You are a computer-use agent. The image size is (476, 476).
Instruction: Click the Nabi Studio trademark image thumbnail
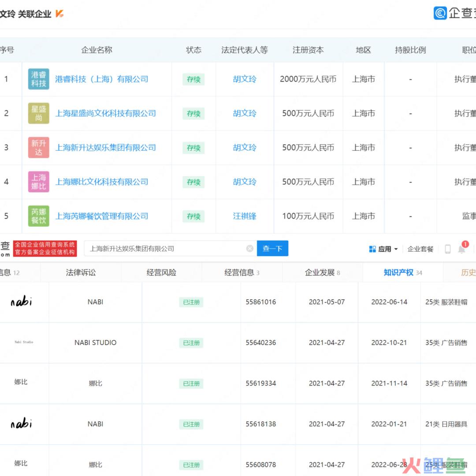[x=24, y=342]
